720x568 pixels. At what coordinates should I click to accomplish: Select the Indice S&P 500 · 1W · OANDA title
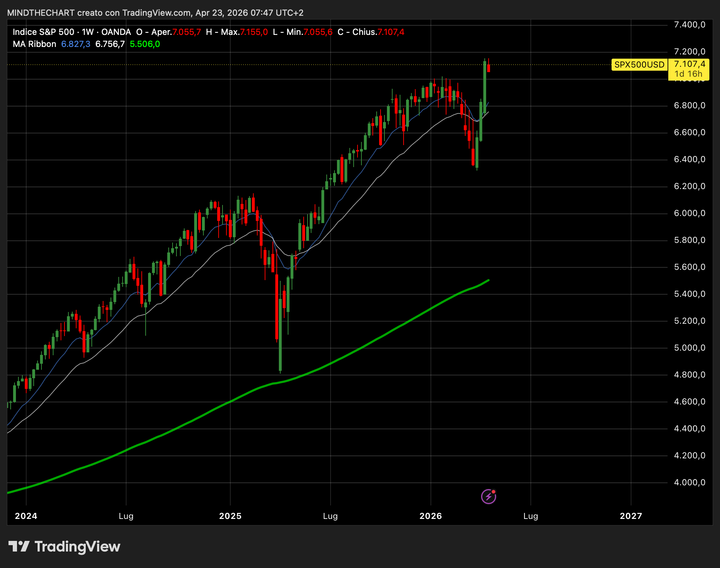[72, 32]
